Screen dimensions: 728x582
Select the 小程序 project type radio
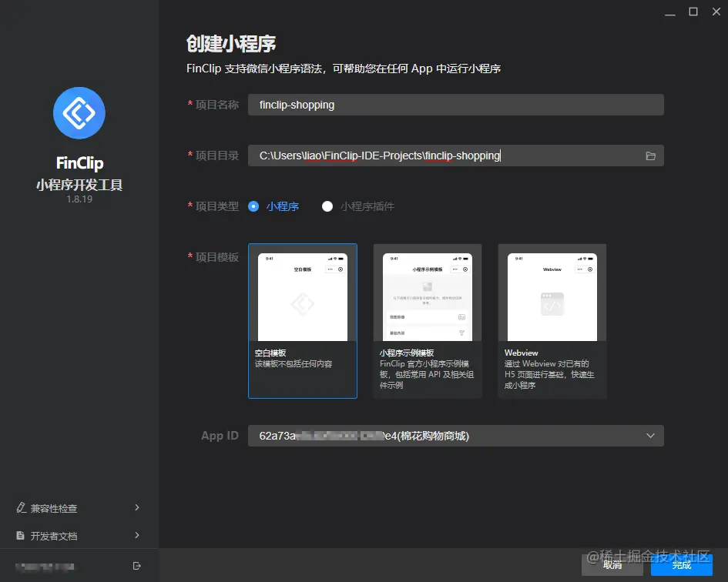[x=253, y=206]
